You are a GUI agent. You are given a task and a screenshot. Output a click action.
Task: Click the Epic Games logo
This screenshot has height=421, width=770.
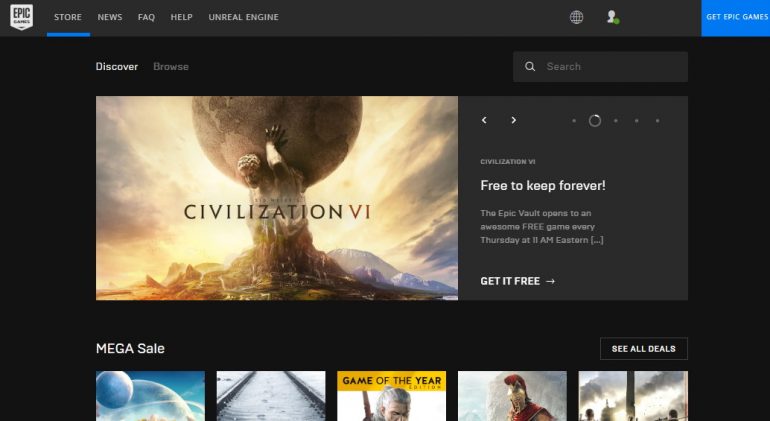coord(22,17)
